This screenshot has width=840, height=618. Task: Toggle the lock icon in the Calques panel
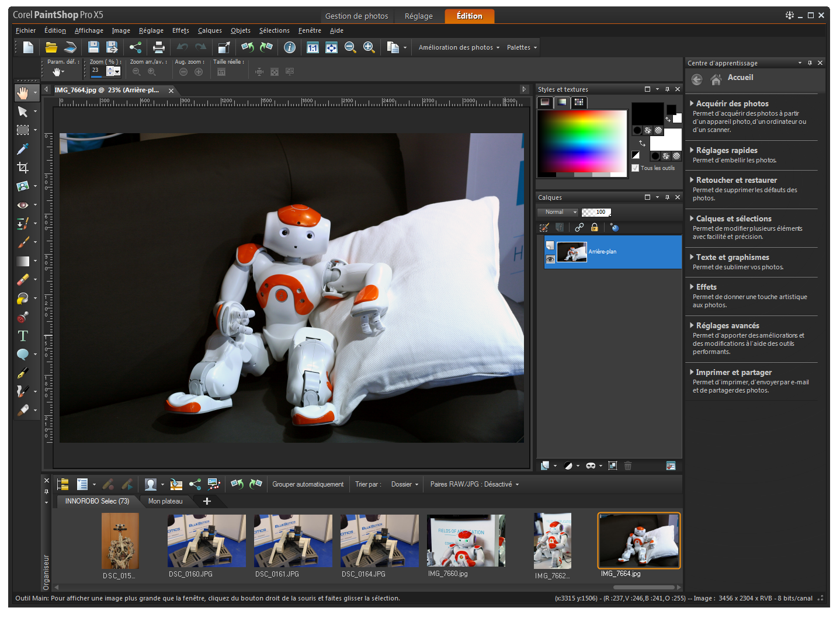click(x=595, y=227)
